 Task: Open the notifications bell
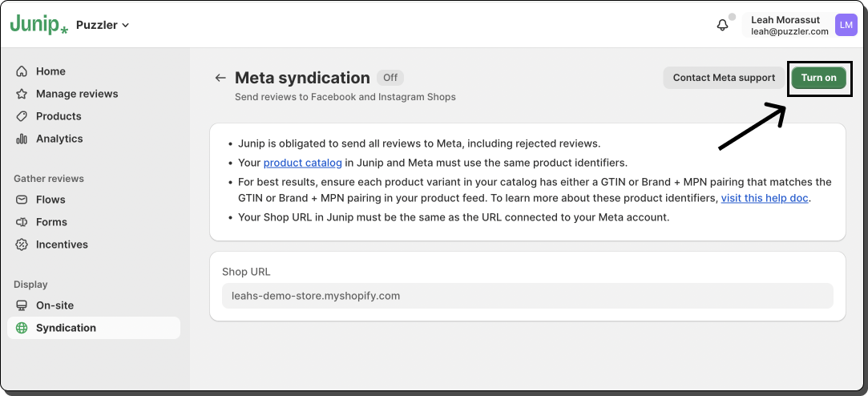point(722,25)
